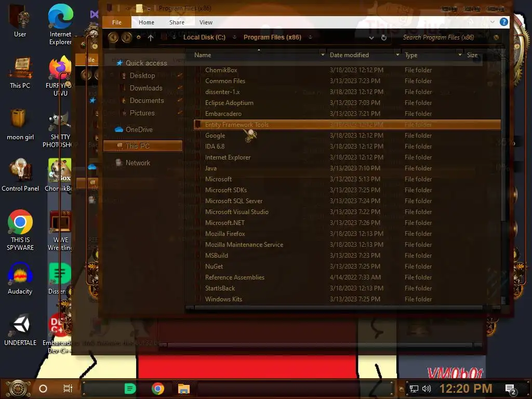Open the address bar history dropdown
The height and width of the screenshot is (399, 532).
click(371, 37)
